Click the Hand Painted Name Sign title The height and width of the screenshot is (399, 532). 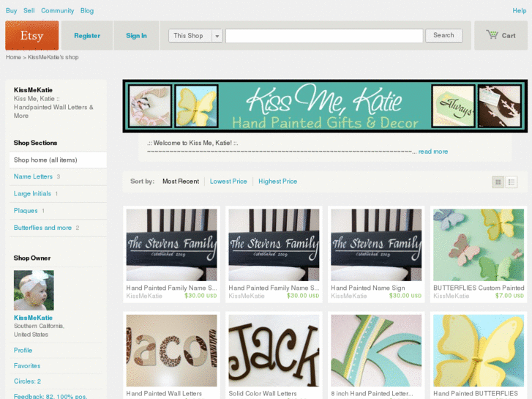click(x=368, y=288)
